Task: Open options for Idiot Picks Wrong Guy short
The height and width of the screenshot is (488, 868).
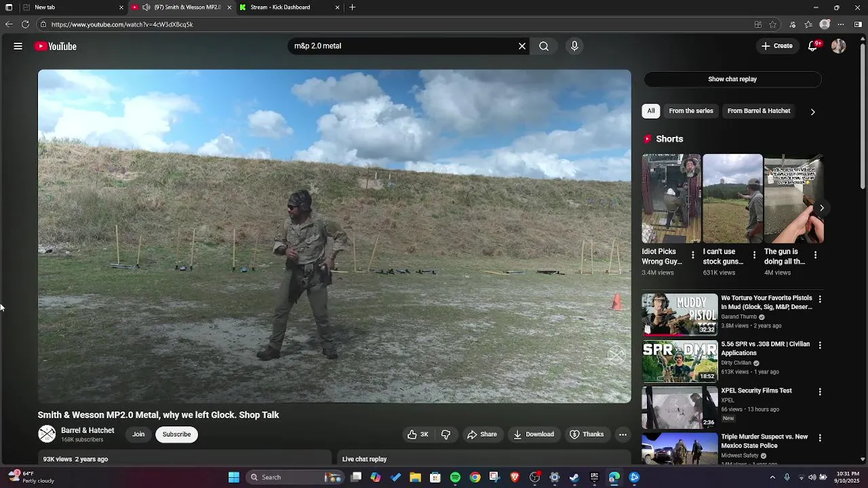Action: [692, 255]
